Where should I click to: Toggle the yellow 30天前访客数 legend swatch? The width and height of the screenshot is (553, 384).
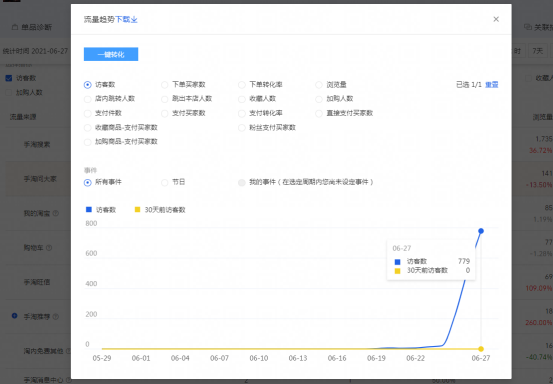point(138,210)
